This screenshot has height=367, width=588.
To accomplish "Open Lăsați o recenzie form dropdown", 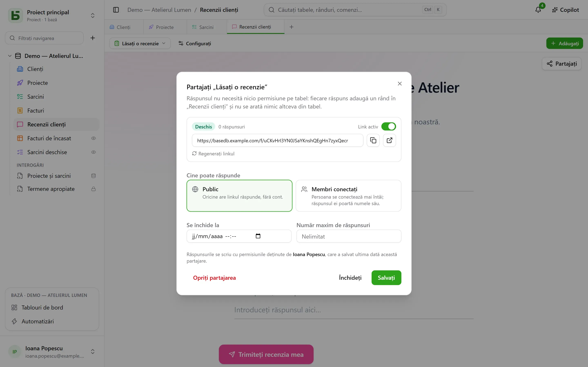I will click(140, 43).
